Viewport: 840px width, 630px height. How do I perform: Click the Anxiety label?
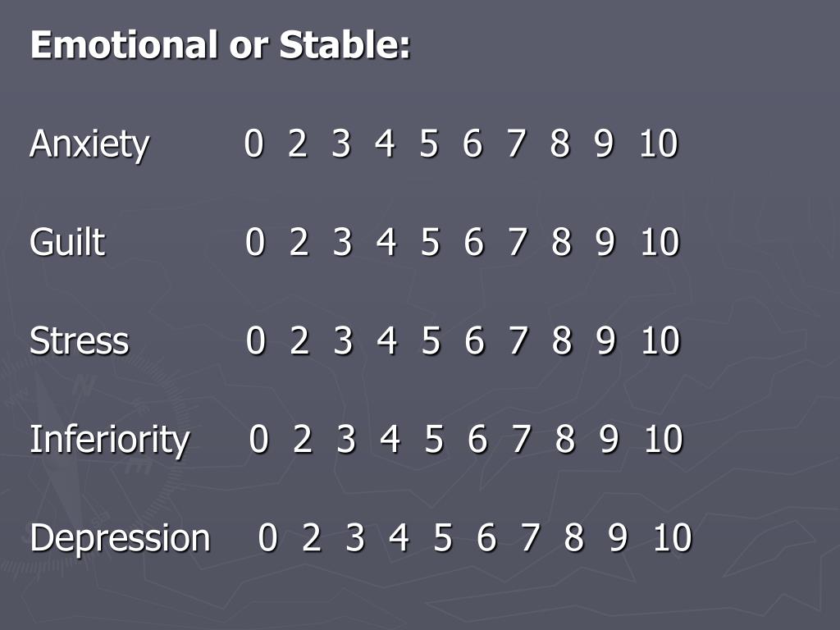tap(89, 144)
